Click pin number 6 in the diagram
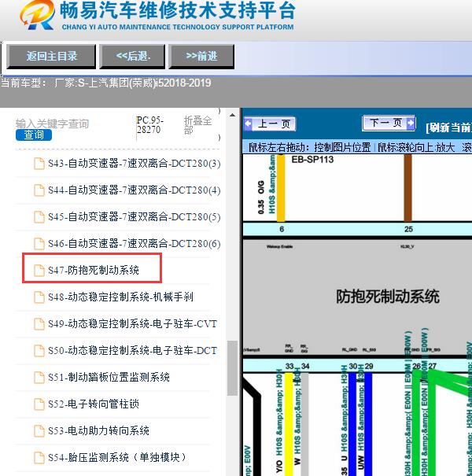Image resolution: width=472 pixels, height=476 pixels. coord(282,229)
